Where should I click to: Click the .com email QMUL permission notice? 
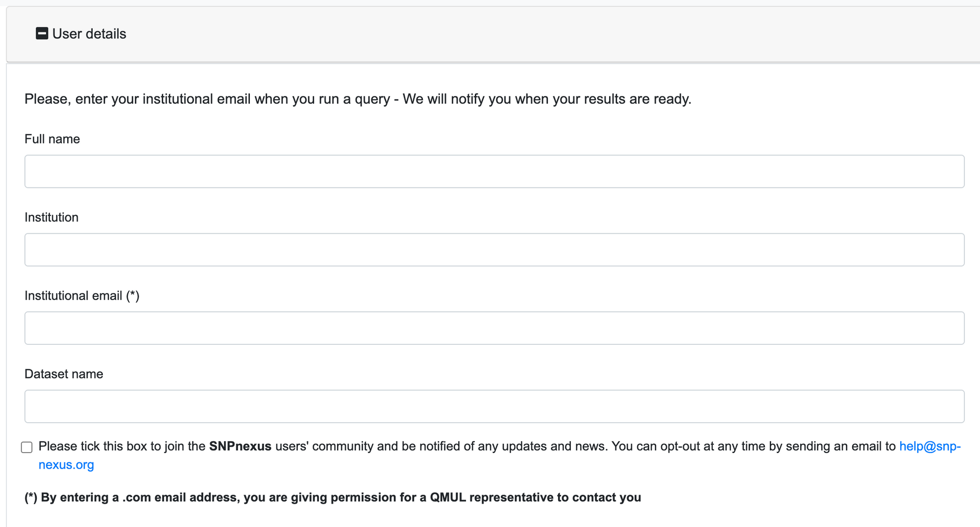(333, 498)
